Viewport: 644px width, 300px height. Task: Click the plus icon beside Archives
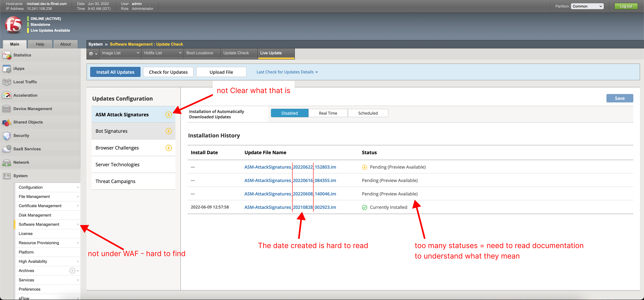(x=72, y=271)
